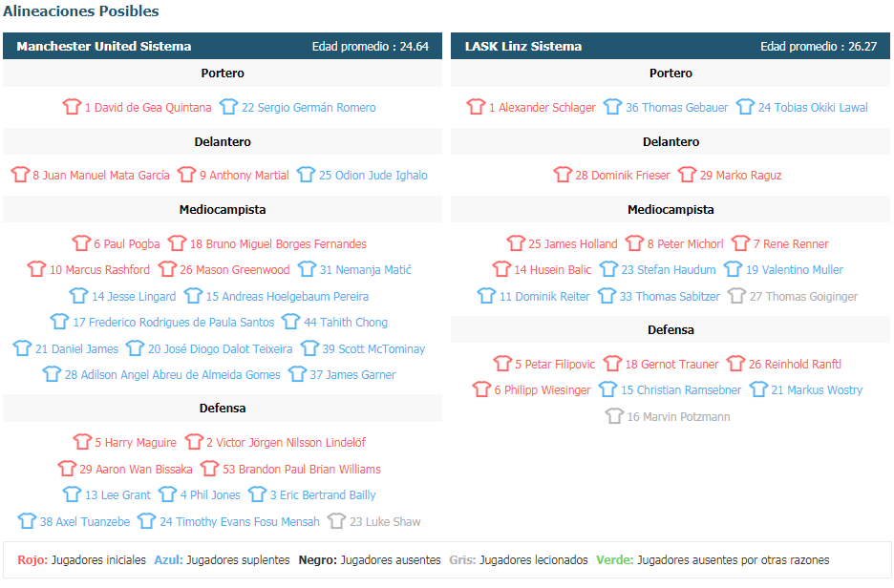Screen dimensions: 894x588
Task: Click the blue shirt icon beside Daniel James
Action: (x=22, y=348)
